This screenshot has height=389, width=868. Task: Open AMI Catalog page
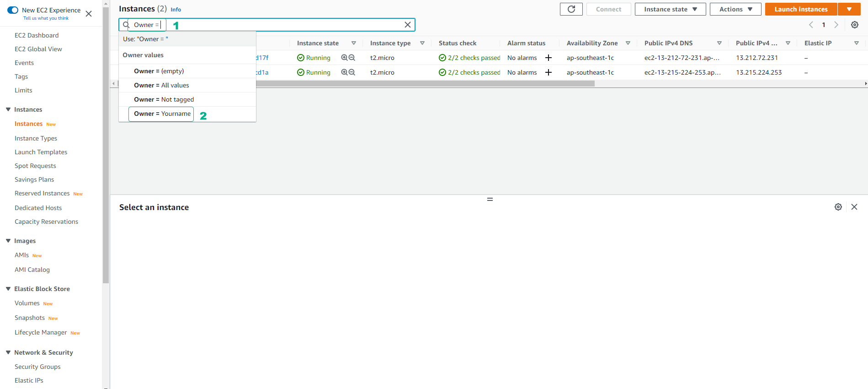32,270
